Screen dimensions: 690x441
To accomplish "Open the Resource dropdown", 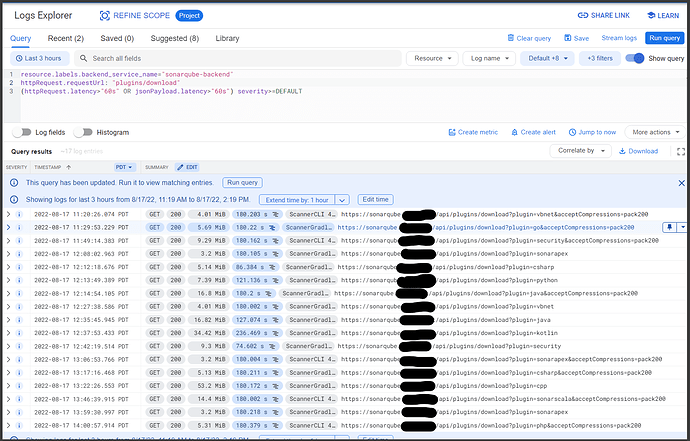I will pyautogui.click(x=432, y=58).
